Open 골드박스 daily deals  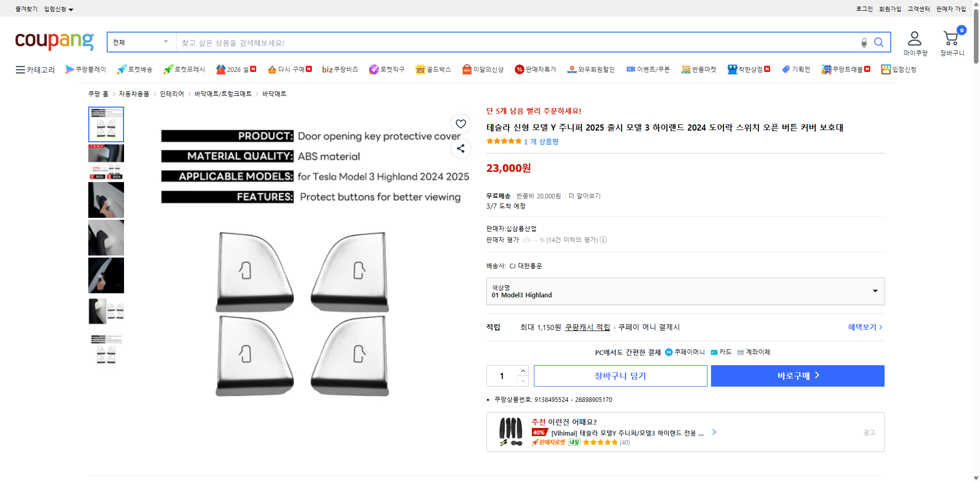433,69
